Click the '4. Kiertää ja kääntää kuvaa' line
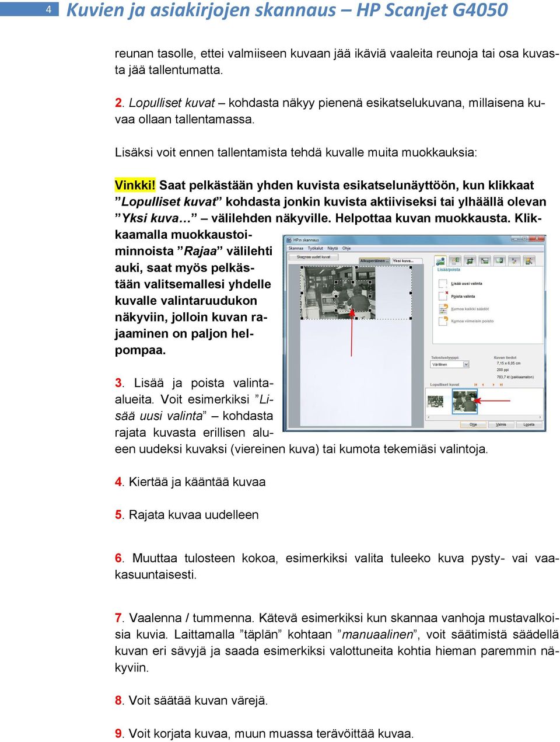 190,482
